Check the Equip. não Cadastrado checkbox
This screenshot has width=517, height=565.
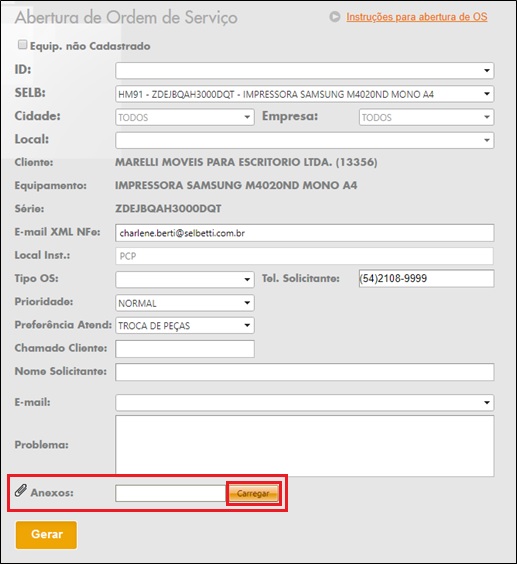pyautogui.click(x=22, y=45)
